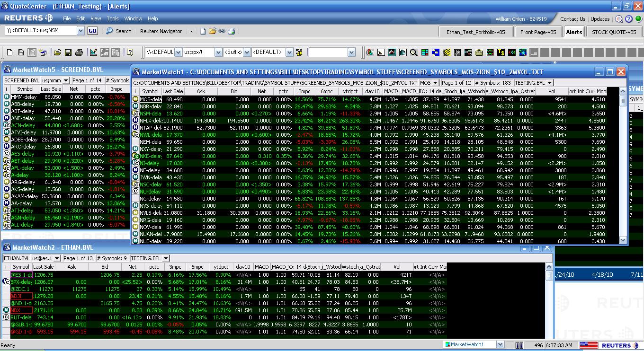Open the Time & Sales 'Ts' icon
Viewport: 644px width, 351px height.
pyautogui.click(x=501, y=53)
